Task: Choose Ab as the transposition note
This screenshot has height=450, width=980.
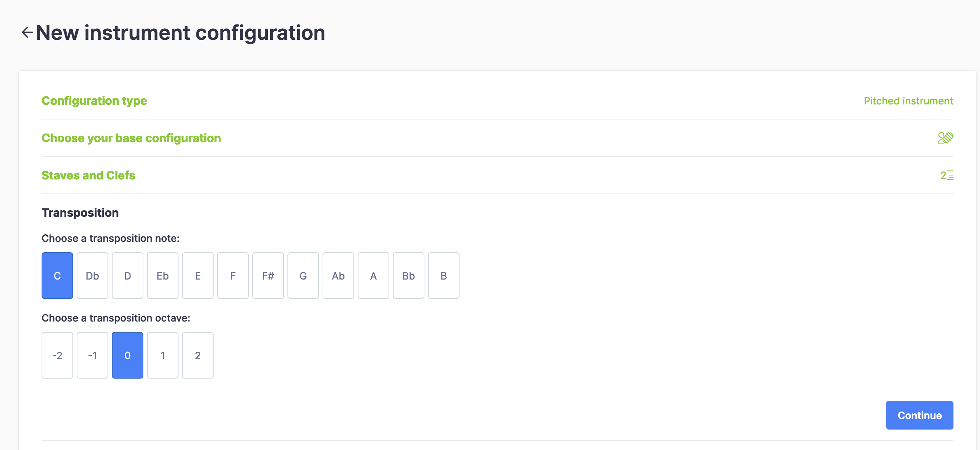Action: pyautogui.click(x=338, y=276)
